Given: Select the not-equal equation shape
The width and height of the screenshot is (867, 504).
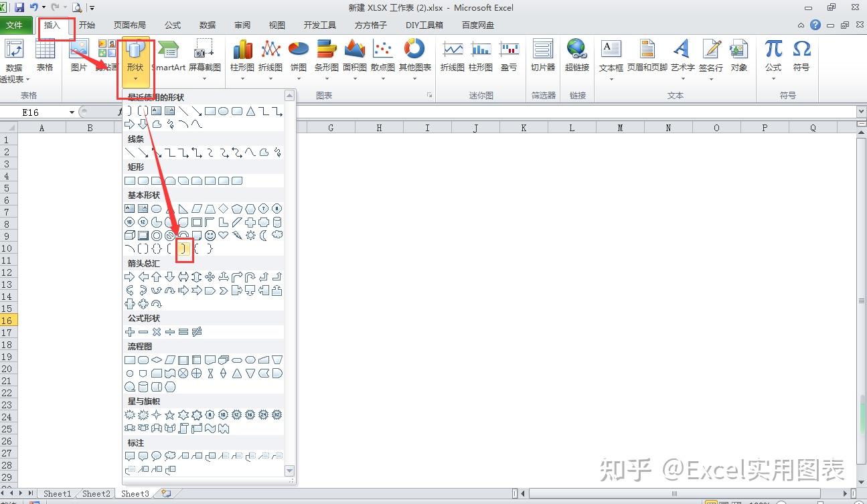Looking at the screenshot, I should (197, 332).
